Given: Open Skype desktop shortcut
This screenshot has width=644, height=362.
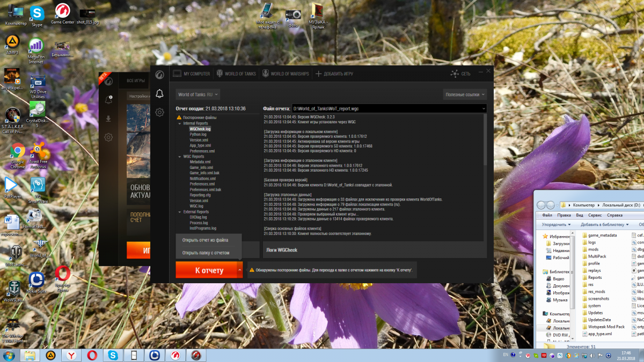Looking at the screenshot, I should [36, 16].
